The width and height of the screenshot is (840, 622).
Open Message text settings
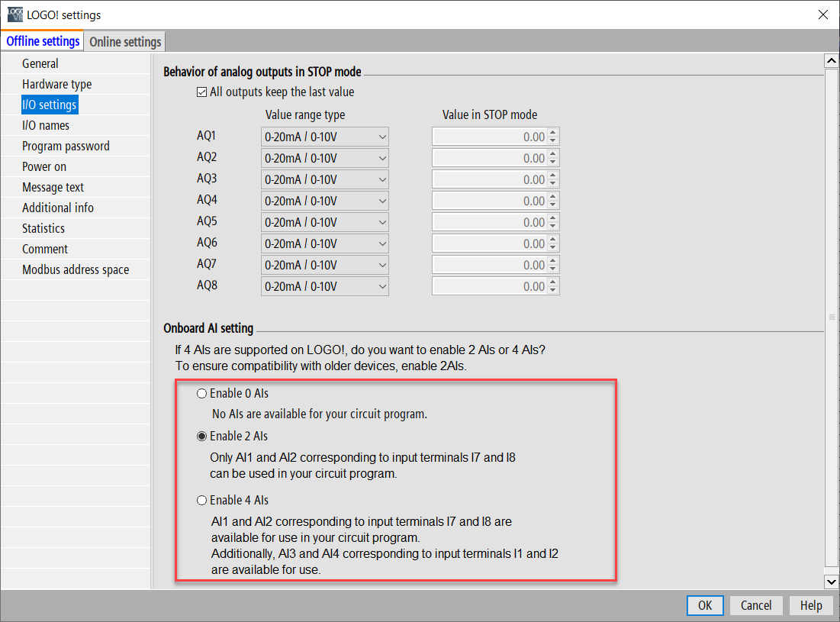(53, 187)
